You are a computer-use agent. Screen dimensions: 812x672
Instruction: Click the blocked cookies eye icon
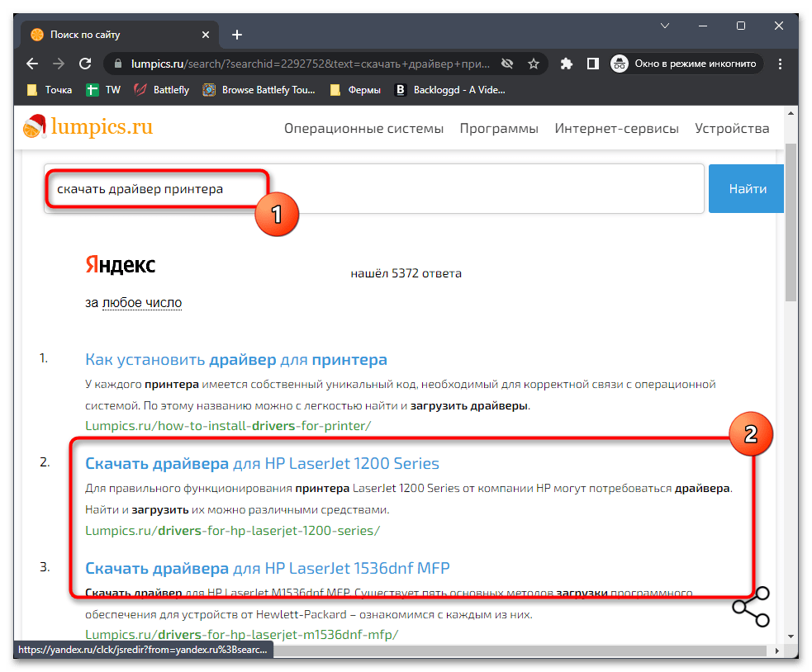pos(507,64)
